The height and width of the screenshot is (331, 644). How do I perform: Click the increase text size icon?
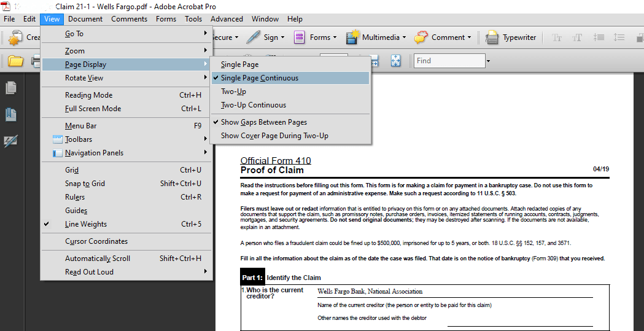click(x=577, y=37)
